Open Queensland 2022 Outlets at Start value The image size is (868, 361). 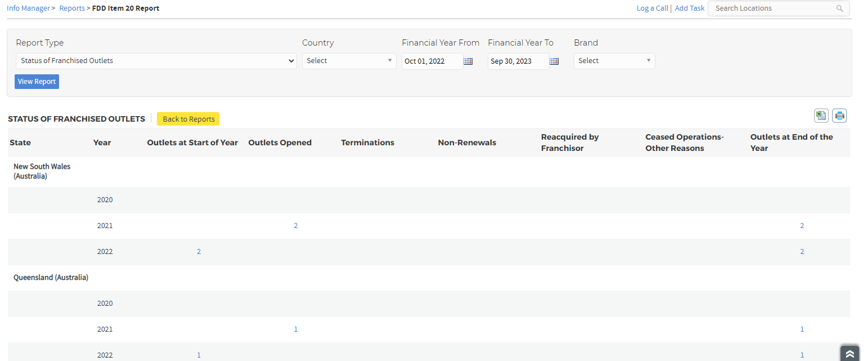point(199,355)
